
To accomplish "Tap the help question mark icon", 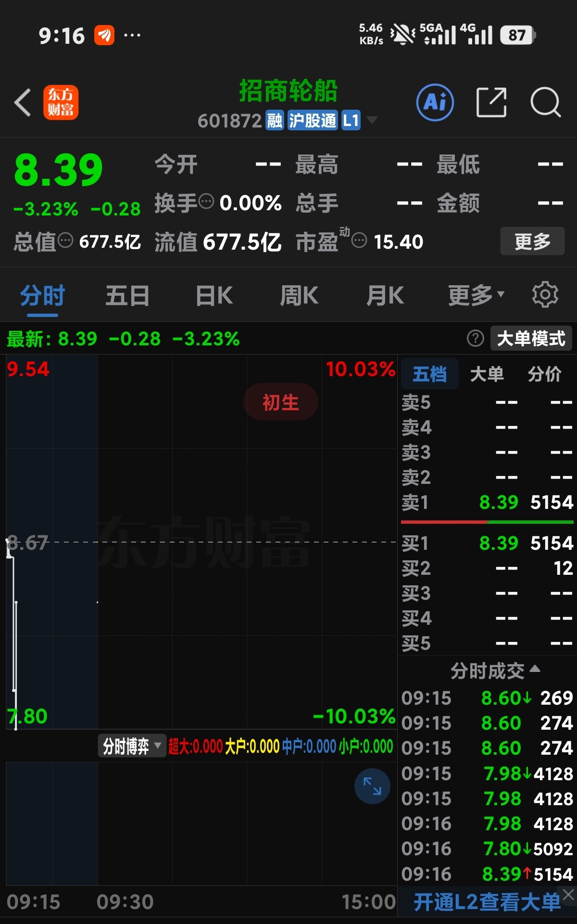I will pos(476,339).
